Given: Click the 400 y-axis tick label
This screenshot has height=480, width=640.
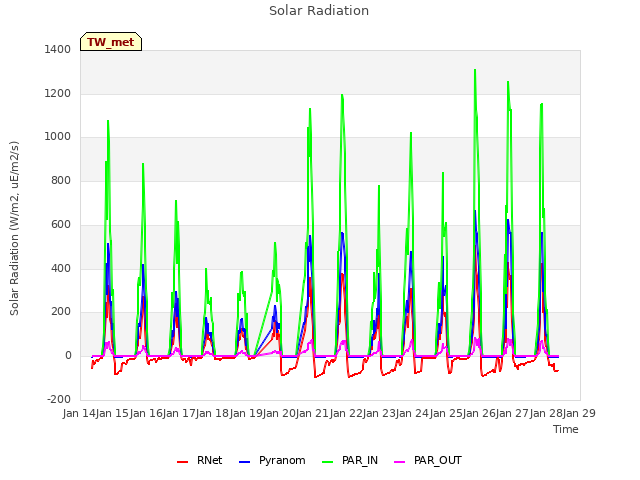Looking at the screenshot, I should click(x=61, y=269).
